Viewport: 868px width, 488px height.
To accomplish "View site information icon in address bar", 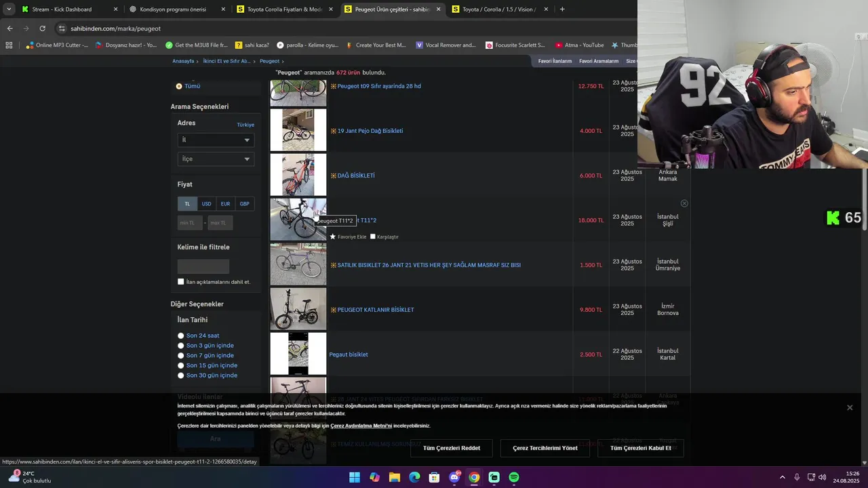I will tap(62, 28).
